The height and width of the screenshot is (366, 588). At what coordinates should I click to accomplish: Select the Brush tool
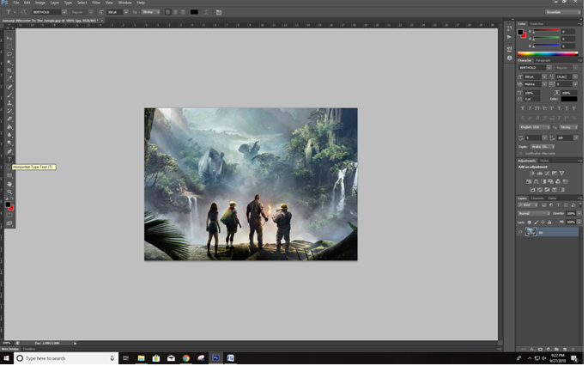click(x=9, y=95)
